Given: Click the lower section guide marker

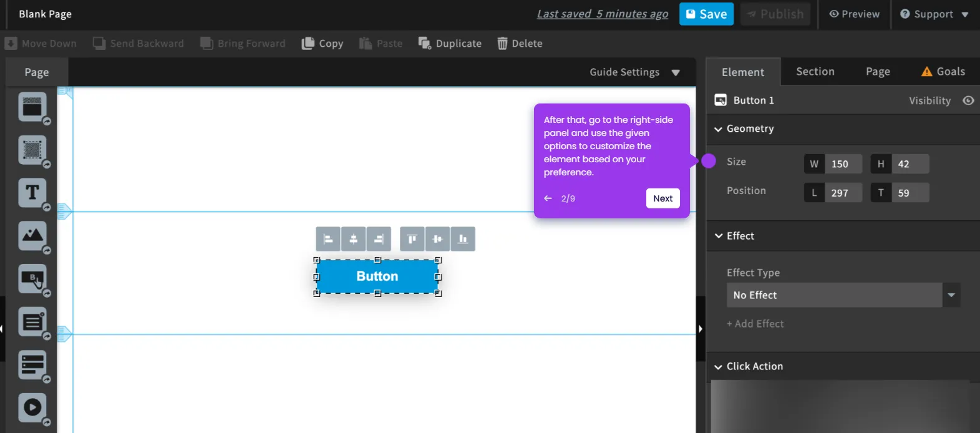Looking at the screenshot, I should [64, 334].
